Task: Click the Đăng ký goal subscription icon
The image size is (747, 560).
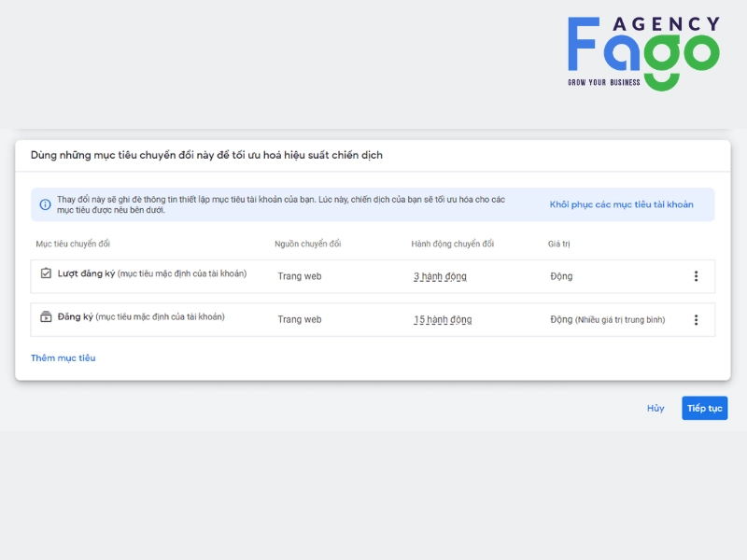Action: click(x=46, y=316)
